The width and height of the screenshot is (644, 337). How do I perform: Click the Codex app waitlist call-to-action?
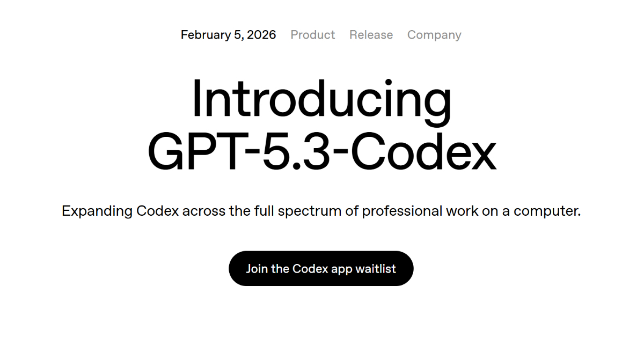[321, 268]
